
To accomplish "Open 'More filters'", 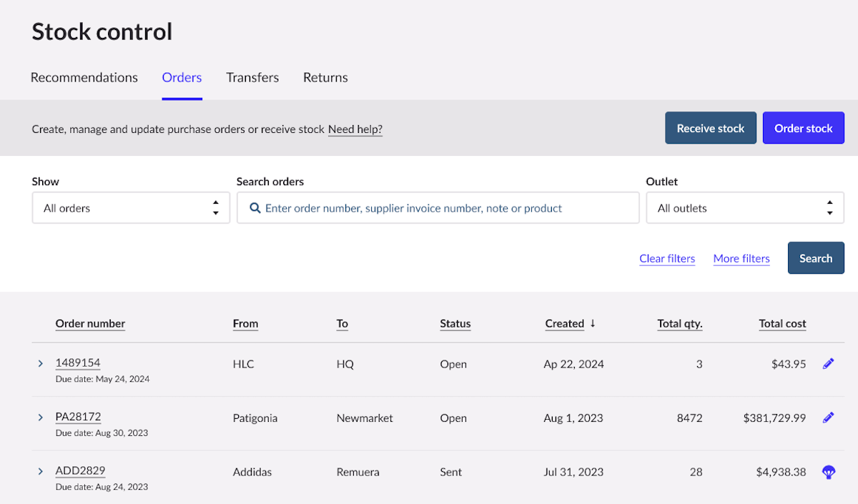I will [741, 258].
